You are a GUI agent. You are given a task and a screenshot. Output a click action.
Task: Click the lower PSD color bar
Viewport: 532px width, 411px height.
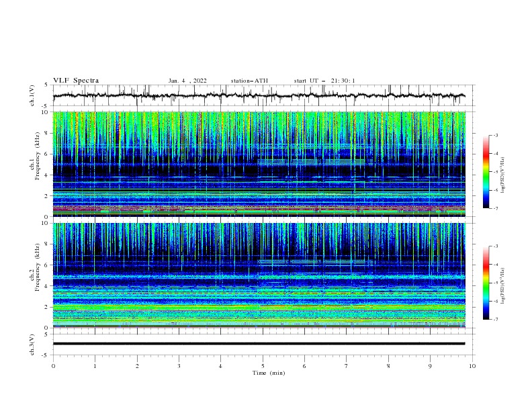click(x=486, y=283)
